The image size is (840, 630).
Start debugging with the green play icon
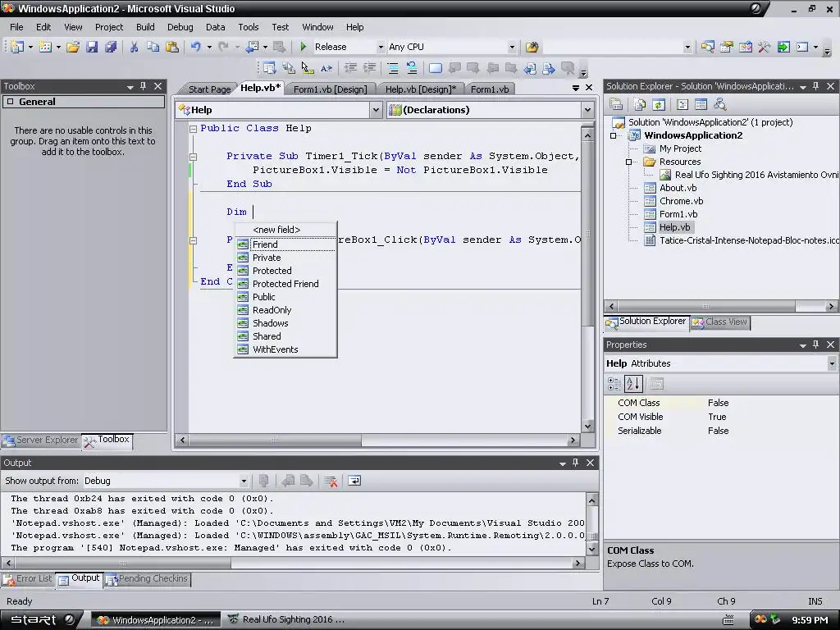304,47
